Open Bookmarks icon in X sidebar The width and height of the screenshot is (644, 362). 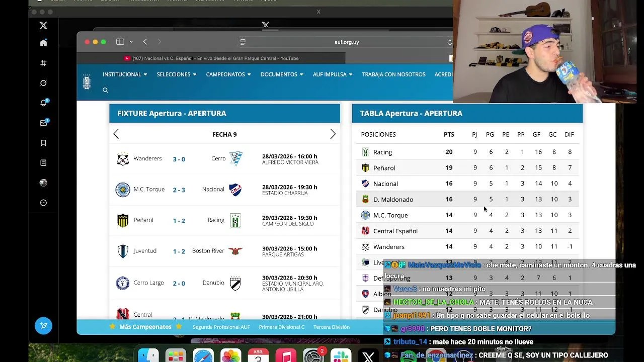43,143
